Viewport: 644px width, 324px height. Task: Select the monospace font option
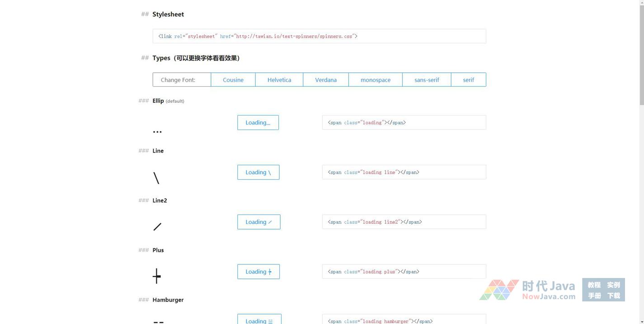pyautogui.click(x=376, y=80)
